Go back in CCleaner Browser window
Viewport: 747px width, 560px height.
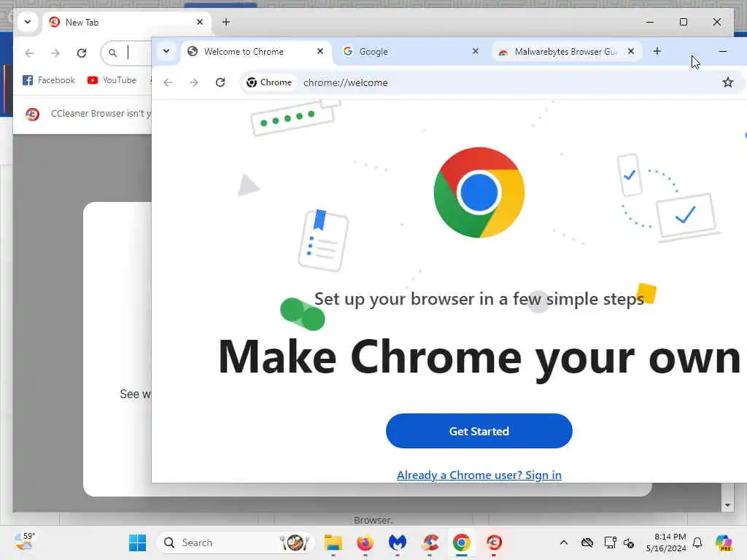pyautogui.click(x=29, y=52)
